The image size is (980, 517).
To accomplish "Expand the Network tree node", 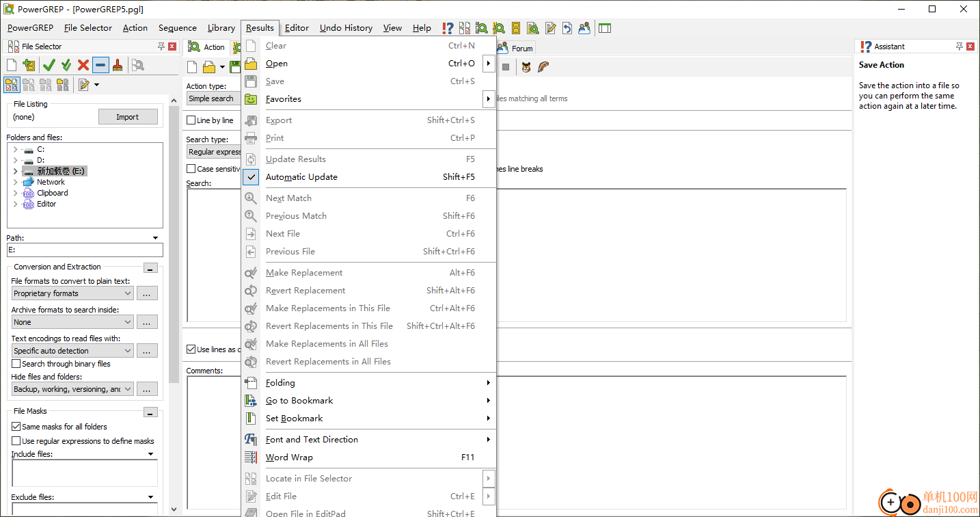I will 15,182.
